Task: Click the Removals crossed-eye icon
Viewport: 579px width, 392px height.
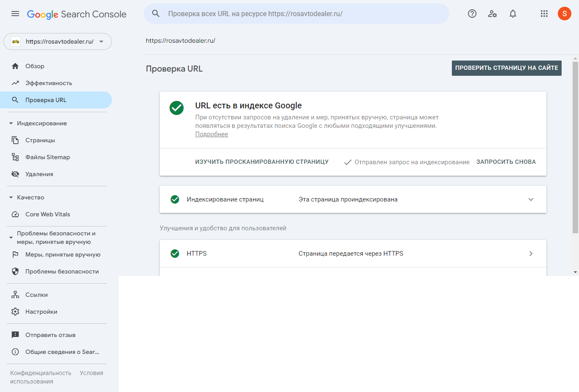Action: (15, 174)
